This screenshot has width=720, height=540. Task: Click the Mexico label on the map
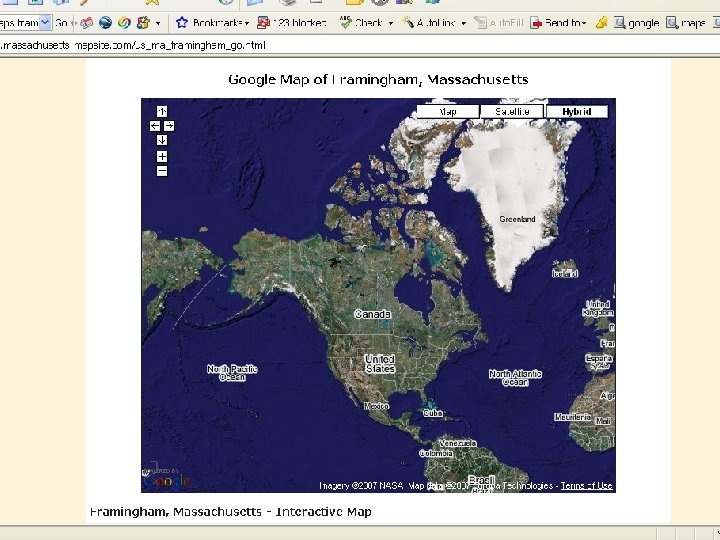[x=377, y=406]
